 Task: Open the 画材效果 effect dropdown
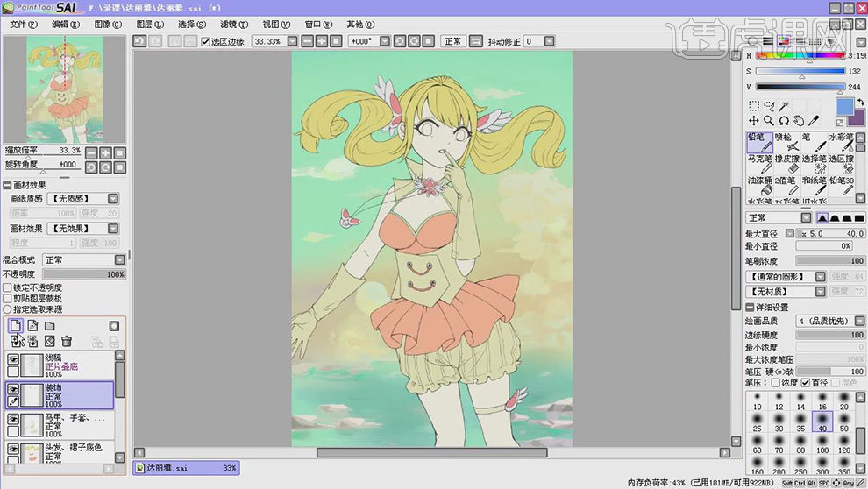click(x=113, y=229)
